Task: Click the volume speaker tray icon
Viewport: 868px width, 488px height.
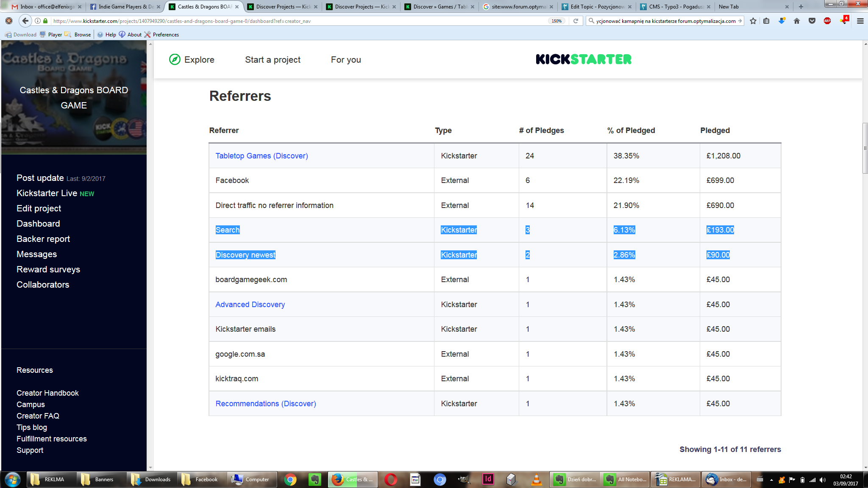Action: pyautogui.click(x=823, y=480)
